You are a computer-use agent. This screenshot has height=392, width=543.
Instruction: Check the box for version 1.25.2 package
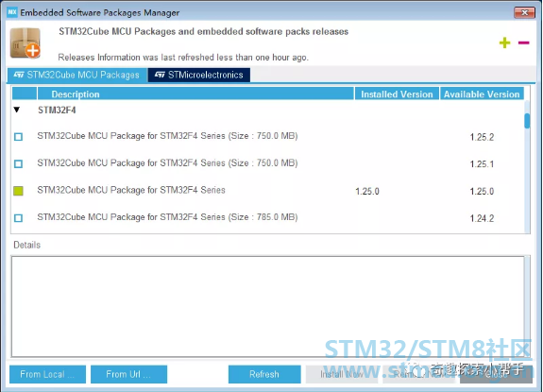pyautogui.click(x=18, y=136)
